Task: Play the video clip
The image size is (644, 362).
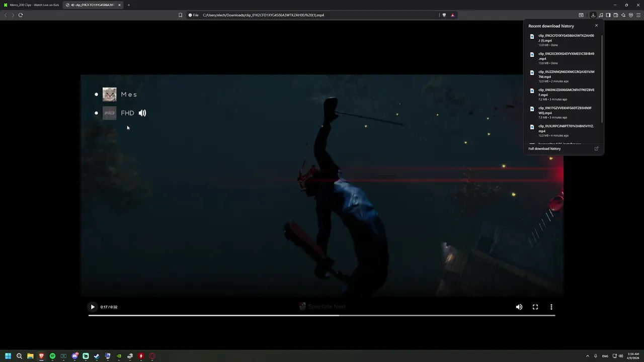Action: [x=93, y=307]
